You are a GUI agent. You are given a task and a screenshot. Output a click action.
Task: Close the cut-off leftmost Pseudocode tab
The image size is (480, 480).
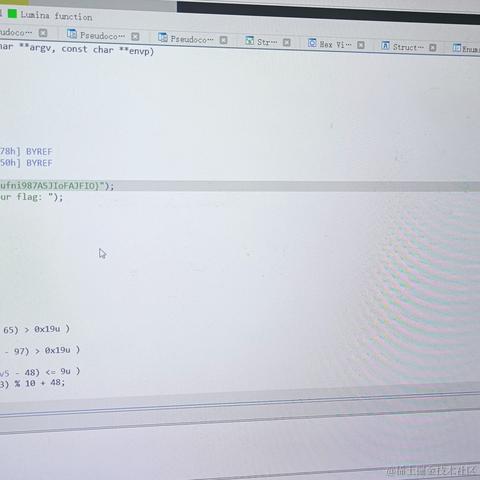pyautogui.click(x=43, y=33)
